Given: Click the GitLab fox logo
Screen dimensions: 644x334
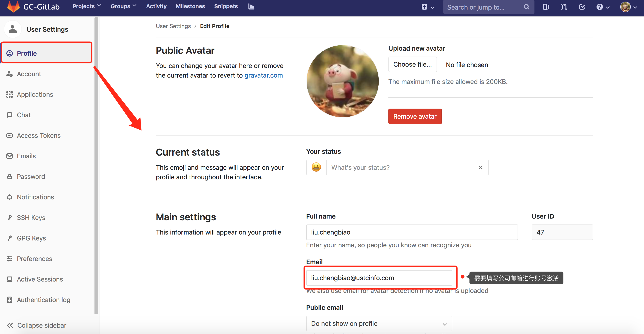Looking at the screenshot, I should click(x=13, y=6).
